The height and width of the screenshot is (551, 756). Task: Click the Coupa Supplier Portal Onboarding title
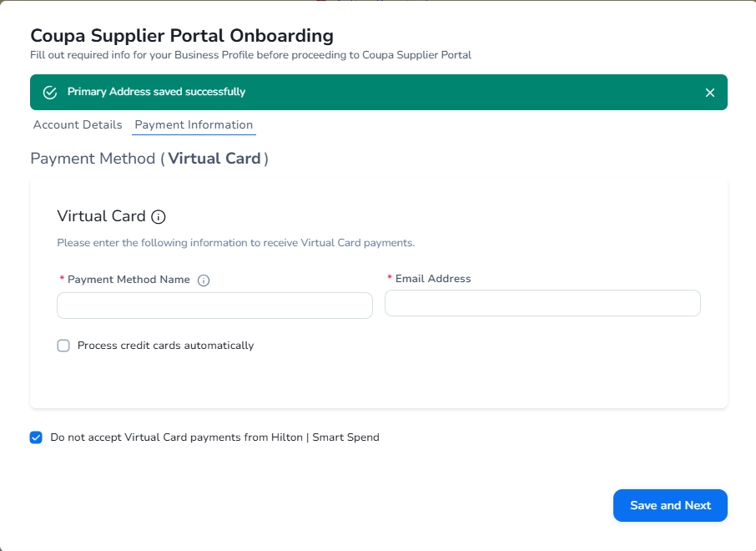[x=182, y=36]
